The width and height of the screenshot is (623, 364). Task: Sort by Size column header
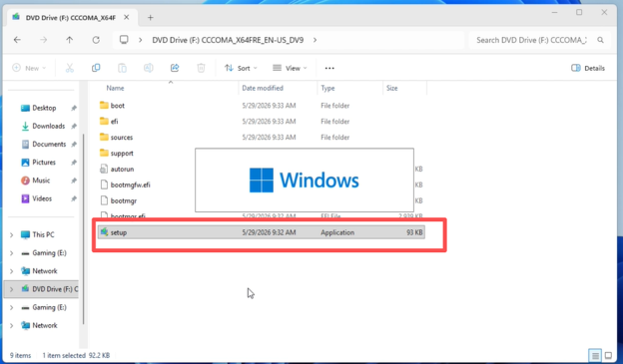tap(392, 88)
